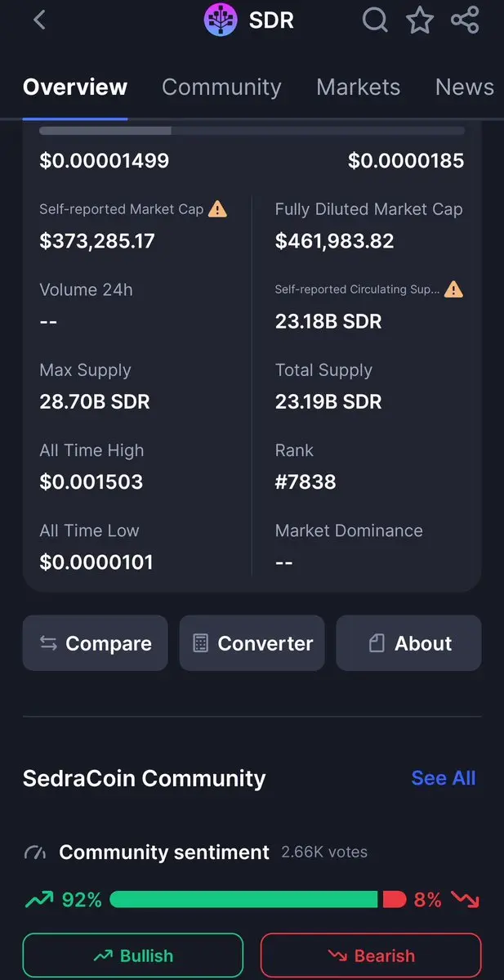Tap warning icon beside Circulating Supply
504x980 pixels.
click(453, 289)
